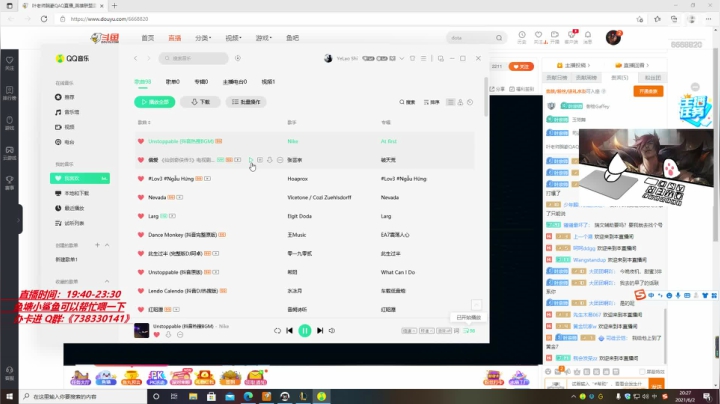Screen dimensions: 720x404
Task: Unlike the Lang song heart
Action: coord(141,216)
